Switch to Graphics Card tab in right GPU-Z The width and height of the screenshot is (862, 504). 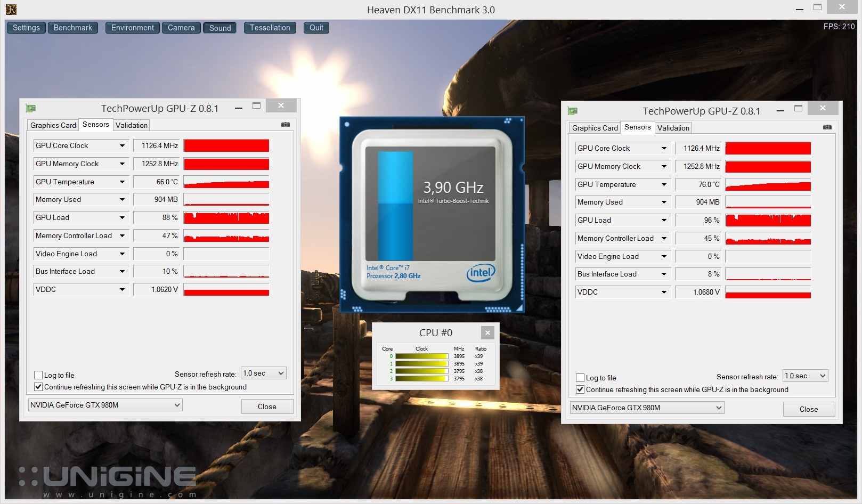click(595, 128)
